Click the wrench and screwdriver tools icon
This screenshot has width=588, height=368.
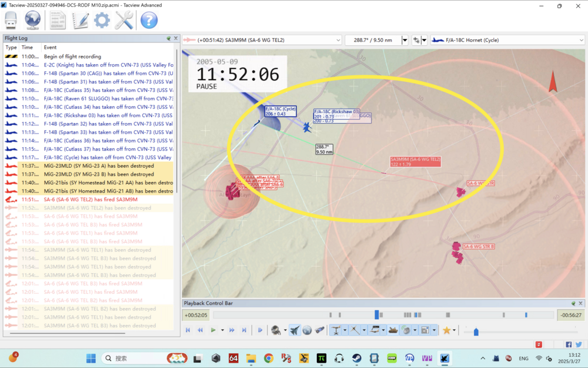click(124, 20)
